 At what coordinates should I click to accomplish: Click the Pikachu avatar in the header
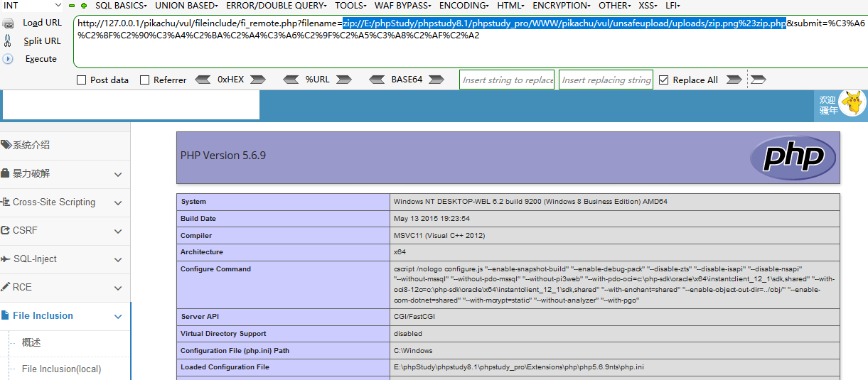click(852, 104)
